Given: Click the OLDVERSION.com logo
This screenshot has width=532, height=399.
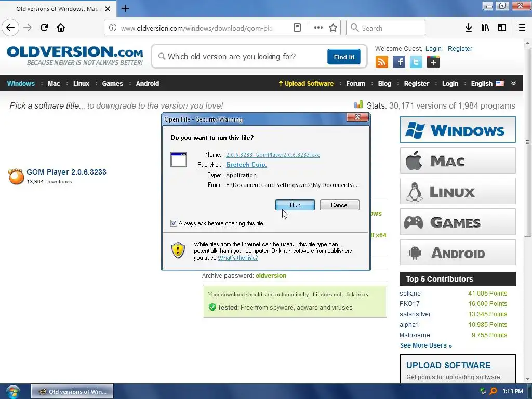Looking at the screenshot, I should click(x=75, y=56).
